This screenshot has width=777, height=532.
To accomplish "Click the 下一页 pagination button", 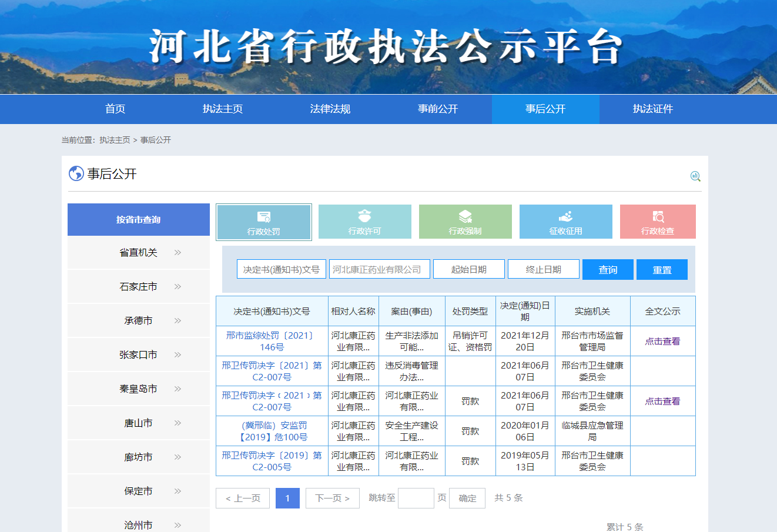I will [332, 498].
